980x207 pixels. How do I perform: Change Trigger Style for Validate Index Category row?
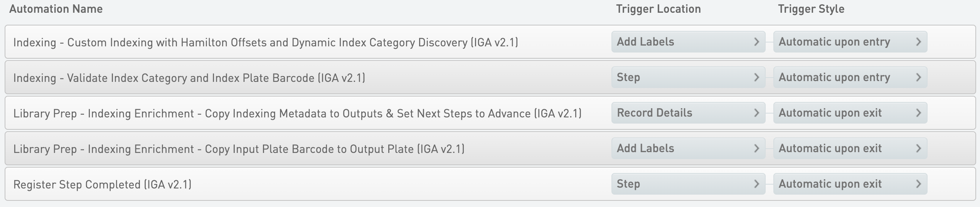850,77
